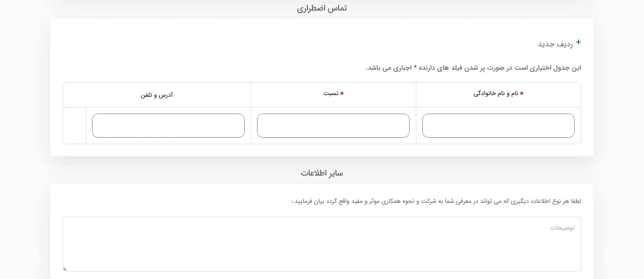Click the word 'اجباری' in the table note
Screen dimensions: 644x279
click(x=402, y=68)
